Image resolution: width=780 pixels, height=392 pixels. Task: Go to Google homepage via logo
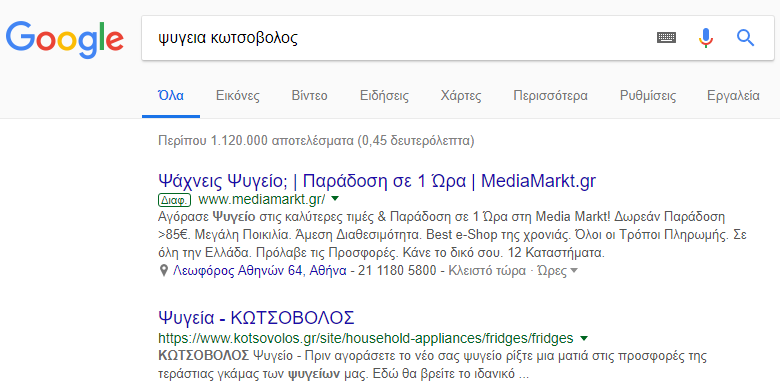[x=65, y=40]
